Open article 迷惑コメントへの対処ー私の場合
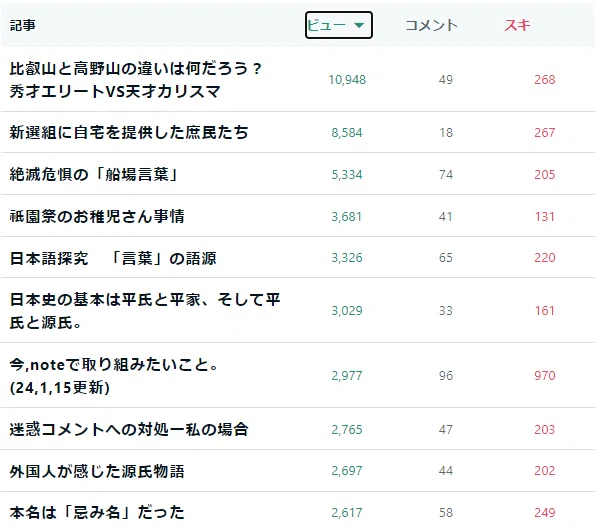The height and width of the screenshot is (531, 597). 129,429
